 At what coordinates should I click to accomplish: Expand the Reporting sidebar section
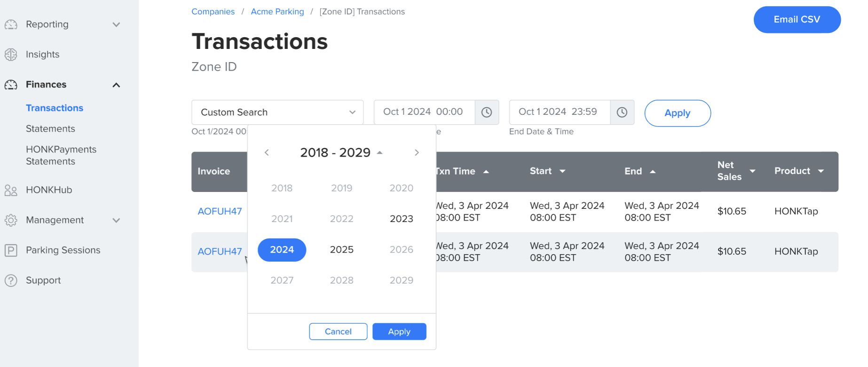116,24
